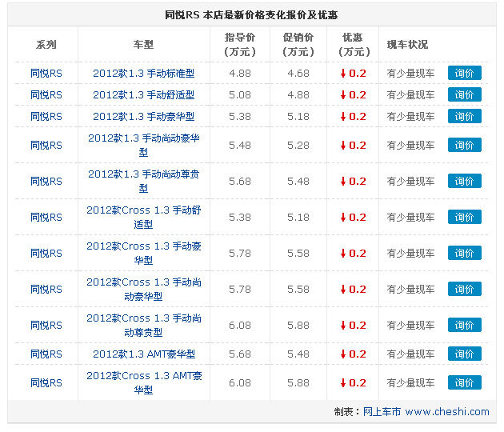Click 同悦RS link in Cross 手动尚动豪华型 row
This screenshot has width=504, height=432.
46,290
